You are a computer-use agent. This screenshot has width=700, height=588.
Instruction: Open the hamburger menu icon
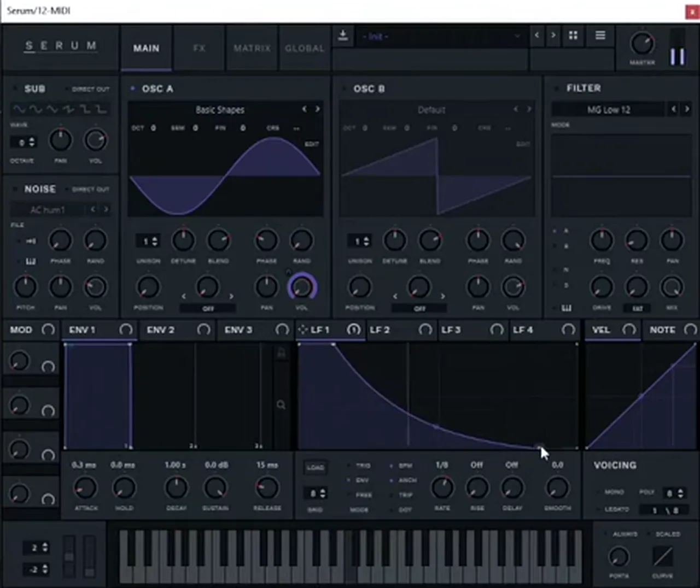click(600, 36)
